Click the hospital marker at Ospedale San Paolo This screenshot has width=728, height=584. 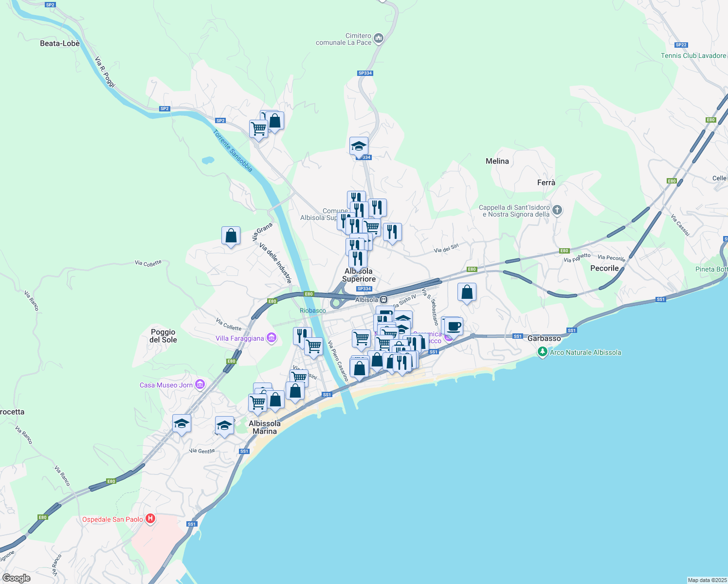[x=150, y=519]
